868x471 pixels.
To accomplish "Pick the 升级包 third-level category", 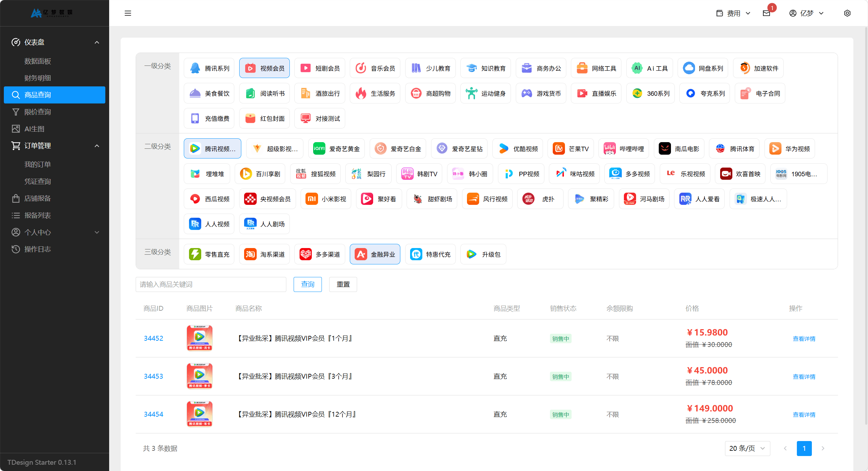I will 483,254.
